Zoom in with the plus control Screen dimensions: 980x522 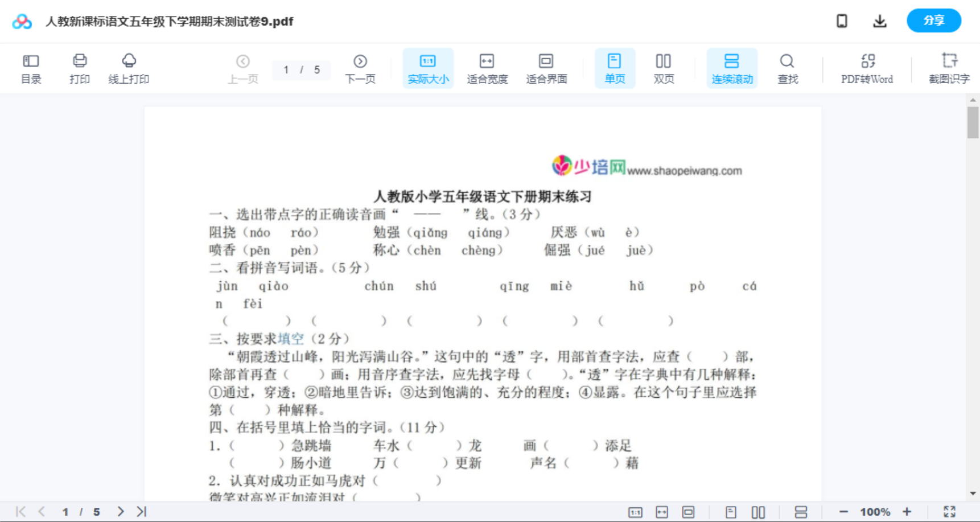(x=907, y=511)
